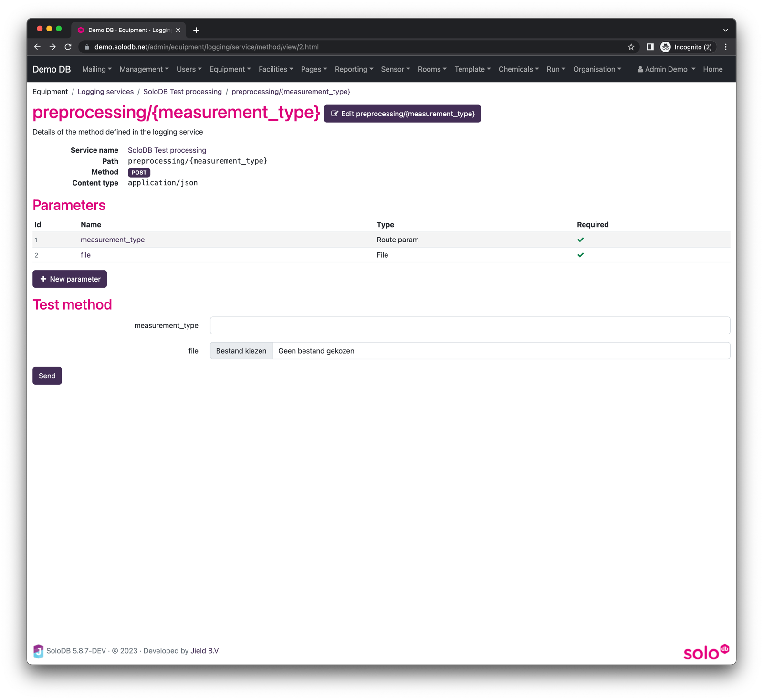763x700 pixels.
Task: Go back using browser back arrow
Action: click(37, 47)
